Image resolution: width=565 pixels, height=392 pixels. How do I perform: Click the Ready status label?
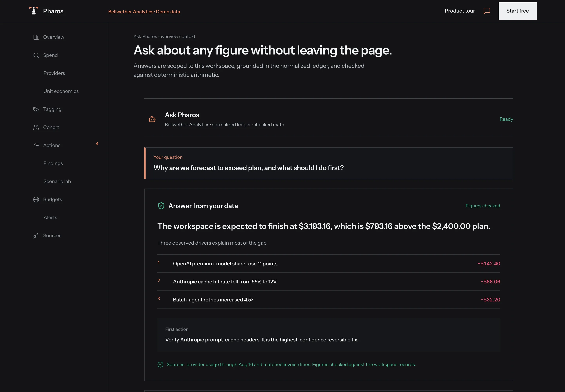point(506,119)
